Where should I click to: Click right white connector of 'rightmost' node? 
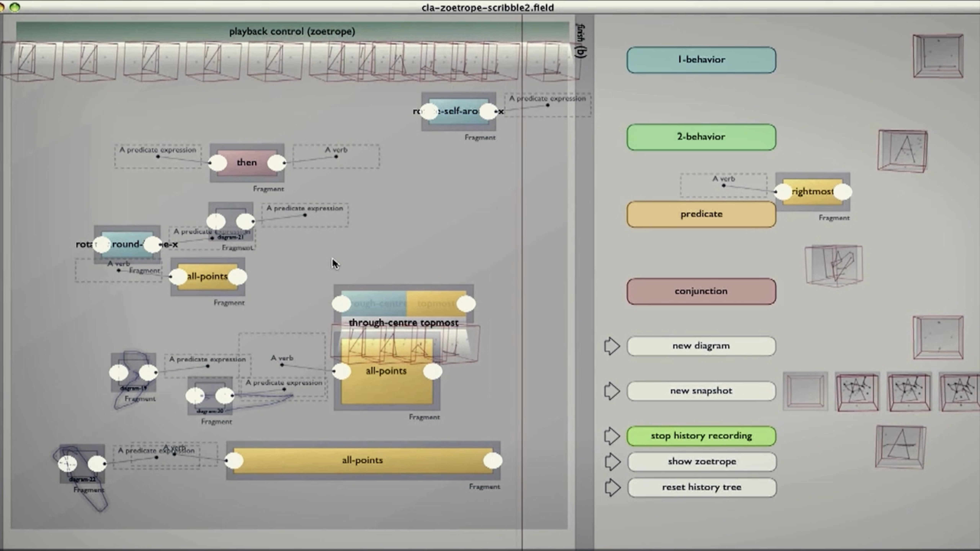point(843,192)
